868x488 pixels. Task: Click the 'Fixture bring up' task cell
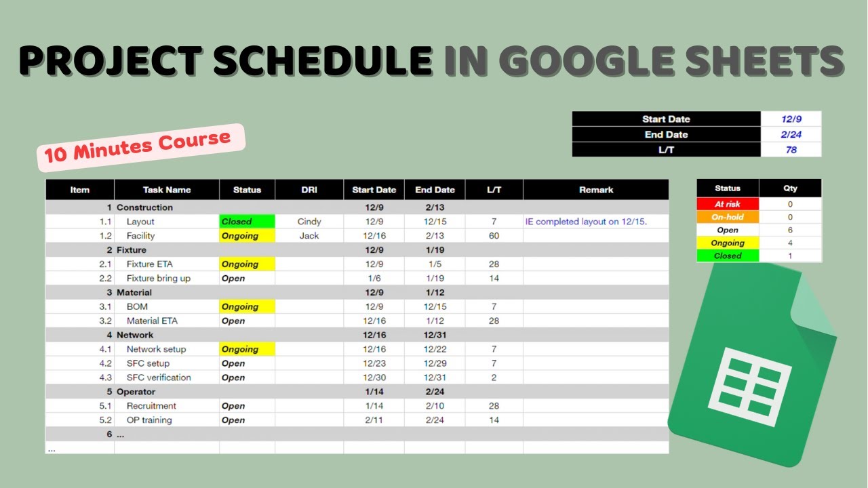coord(167,279)
